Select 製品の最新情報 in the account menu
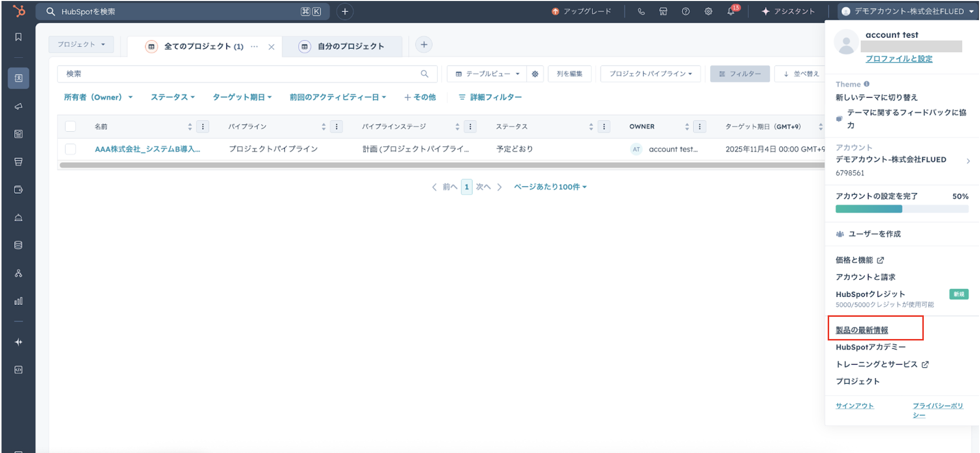Screen dimensions: 980x453 pyautogui.click(x=862, y=330)
